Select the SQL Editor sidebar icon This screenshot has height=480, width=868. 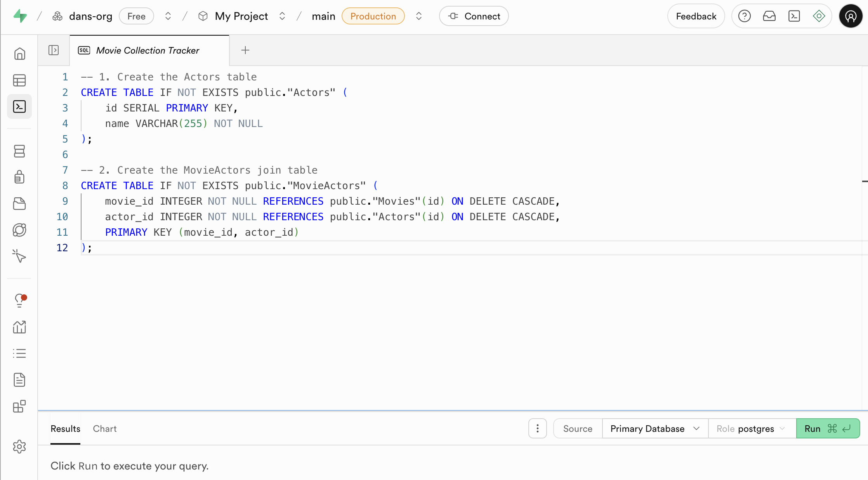pyautogui.click(x=19, y=106)
